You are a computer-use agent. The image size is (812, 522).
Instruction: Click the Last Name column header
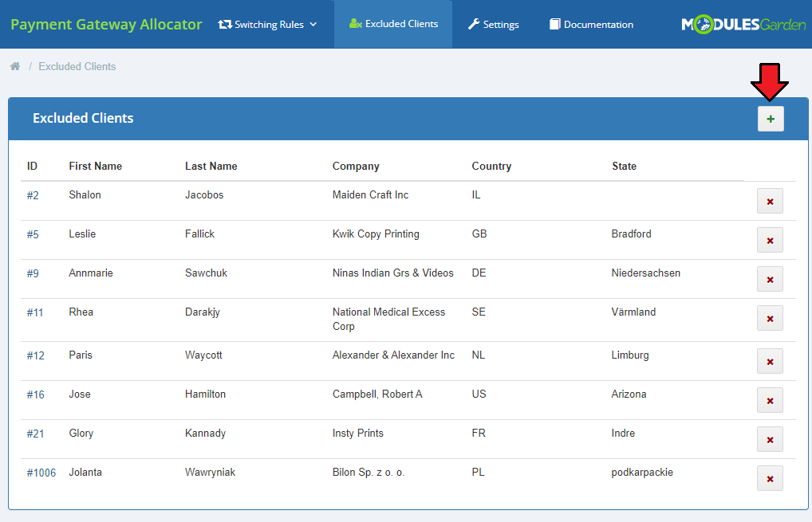pos(211,166)
